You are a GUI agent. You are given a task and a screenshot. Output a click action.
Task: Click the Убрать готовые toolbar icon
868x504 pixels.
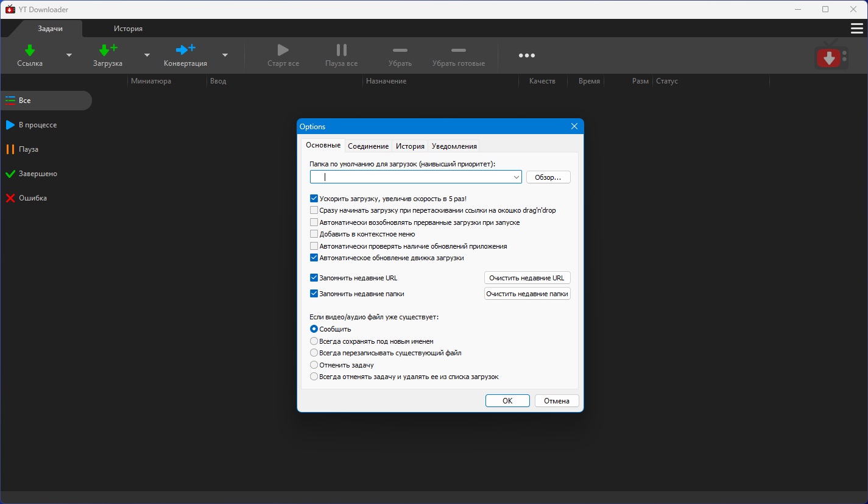tap(459, 50)
